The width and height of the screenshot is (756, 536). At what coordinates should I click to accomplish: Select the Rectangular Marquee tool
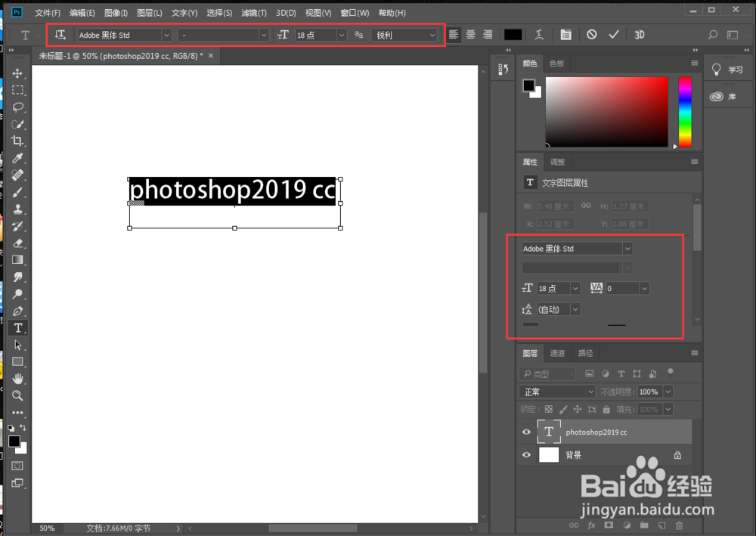click(x=17, y=90)
